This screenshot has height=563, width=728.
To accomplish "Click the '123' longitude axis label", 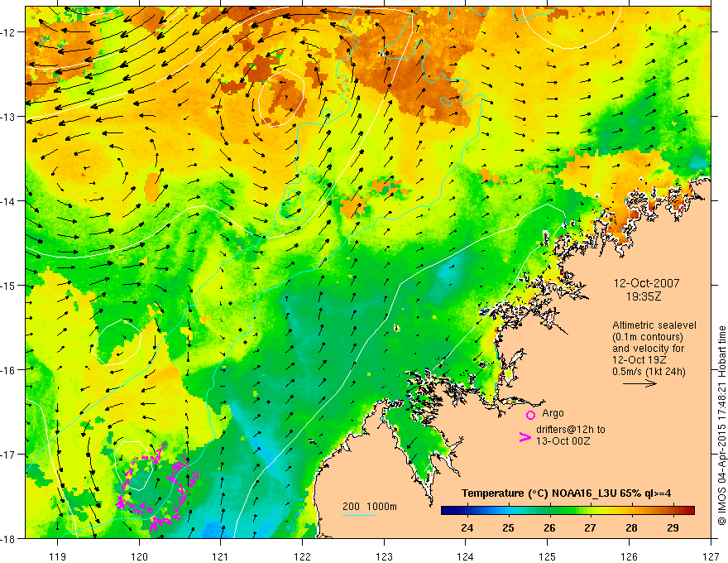I will [384, 556].
